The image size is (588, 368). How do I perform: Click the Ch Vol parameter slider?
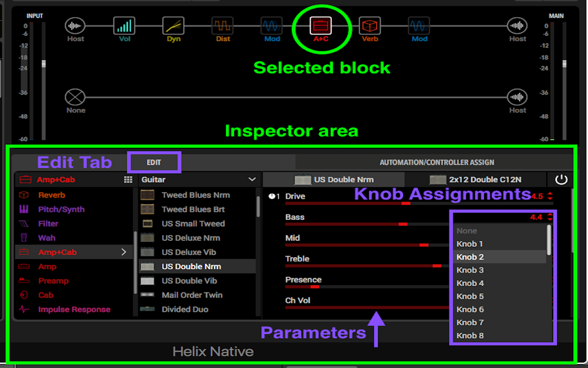coord(367,308)
